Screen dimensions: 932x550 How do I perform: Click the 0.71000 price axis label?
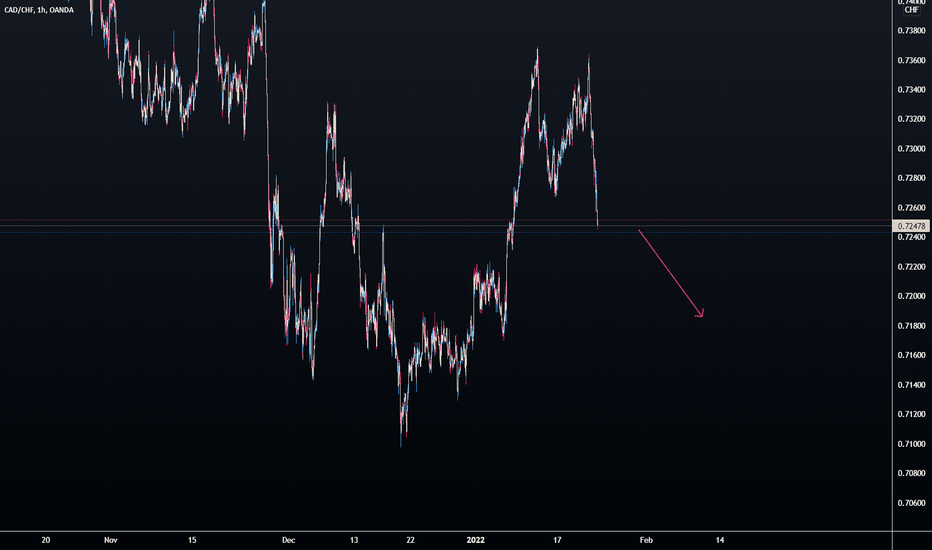tap(911, 444)
